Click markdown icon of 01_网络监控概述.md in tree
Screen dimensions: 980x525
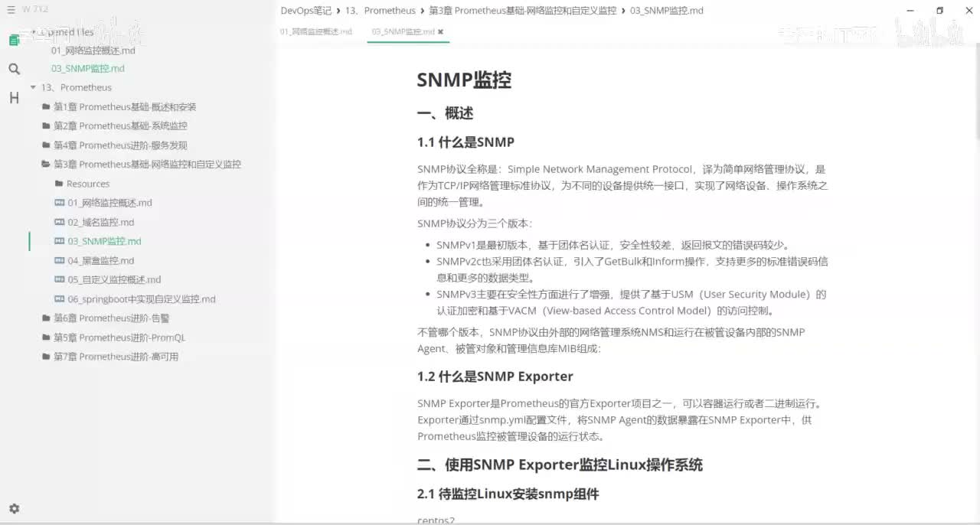coord(60,203)
